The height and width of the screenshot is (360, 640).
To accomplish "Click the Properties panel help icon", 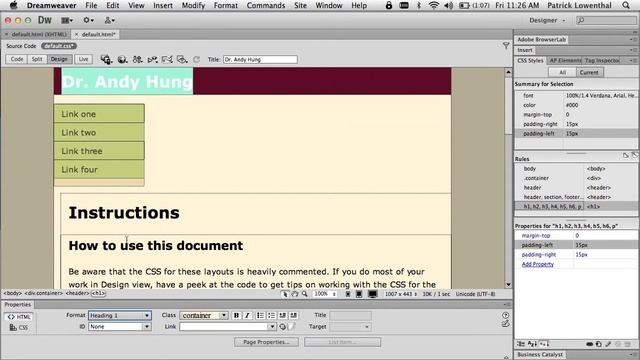I will click(505, 315).
